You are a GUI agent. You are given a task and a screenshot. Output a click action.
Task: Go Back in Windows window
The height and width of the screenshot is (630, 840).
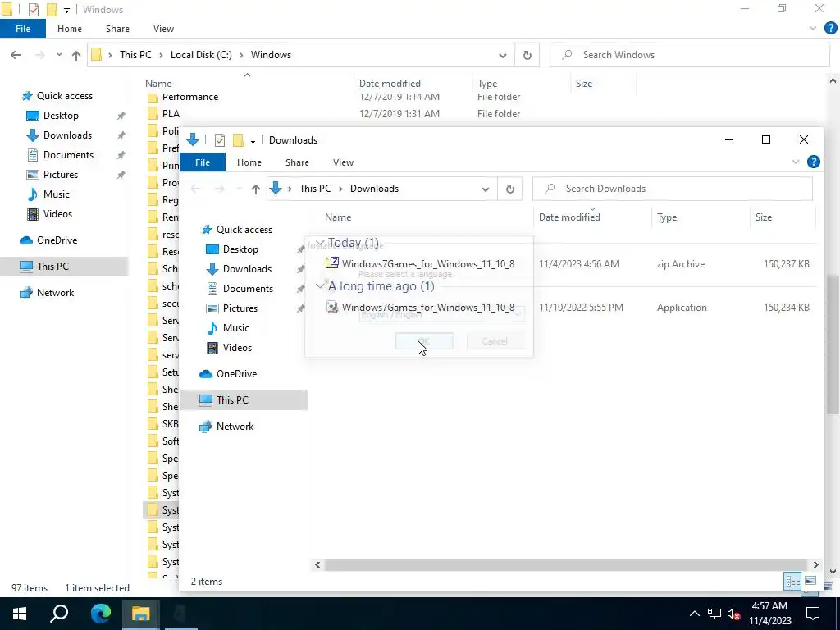16,55
